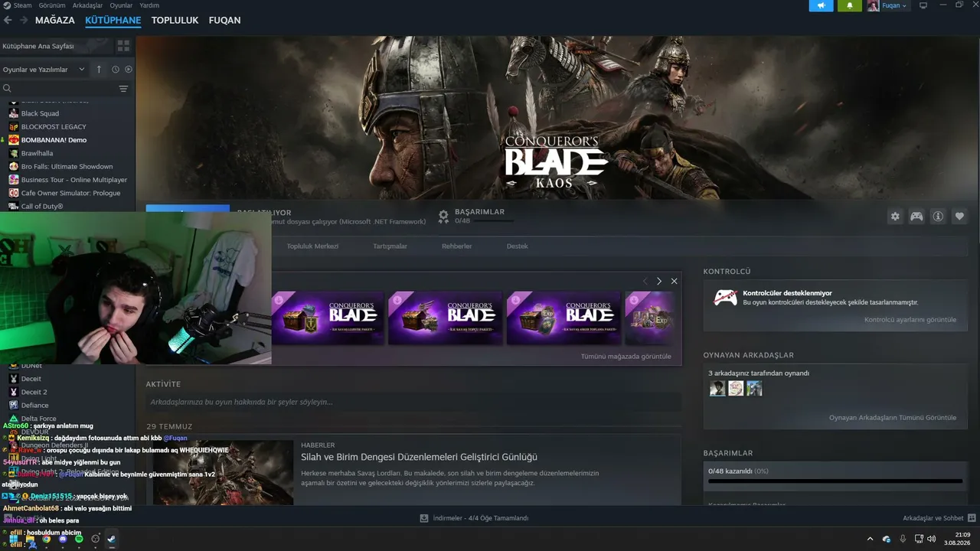Open Friends and Chat plus icon
Image resolution: width=980 pixels, height=551 pixels.
pyautogui.click(x=972, y=518)
